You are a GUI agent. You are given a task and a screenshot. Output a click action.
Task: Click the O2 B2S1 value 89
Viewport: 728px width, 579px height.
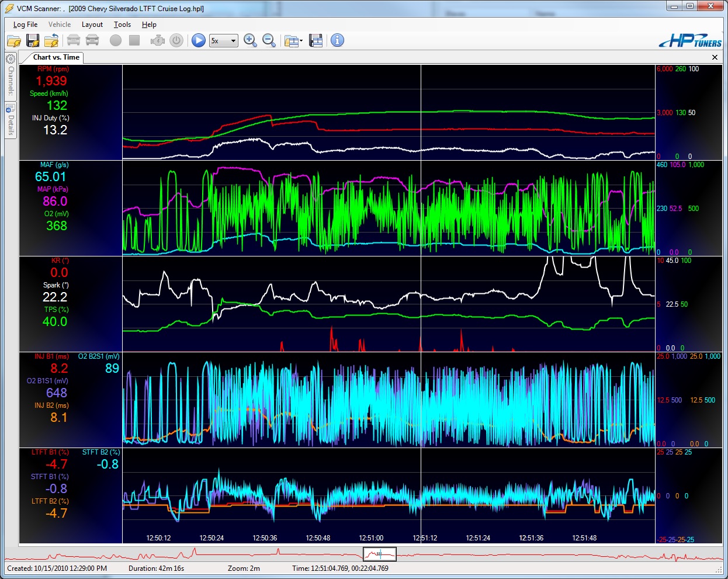(x=112, y=369)
